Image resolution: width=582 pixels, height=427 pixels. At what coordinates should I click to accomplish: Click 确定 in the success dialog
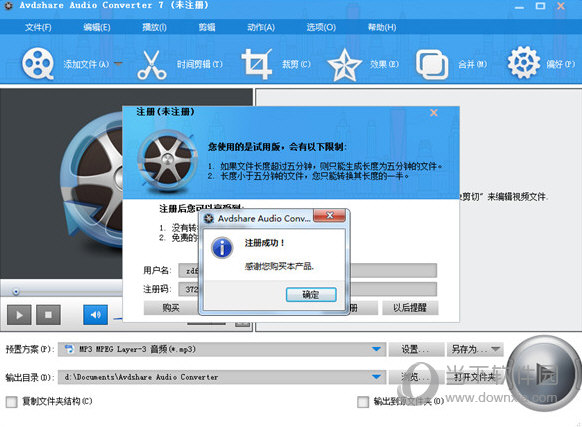pyautogui.click(x=311, y=294)
